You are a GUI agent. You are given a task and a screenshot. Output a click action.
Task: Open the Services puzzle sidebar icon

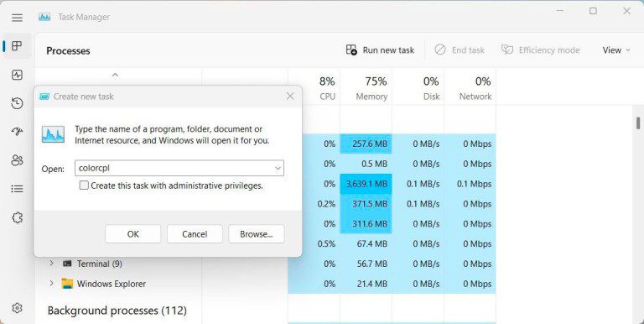[x=17, y=217]
